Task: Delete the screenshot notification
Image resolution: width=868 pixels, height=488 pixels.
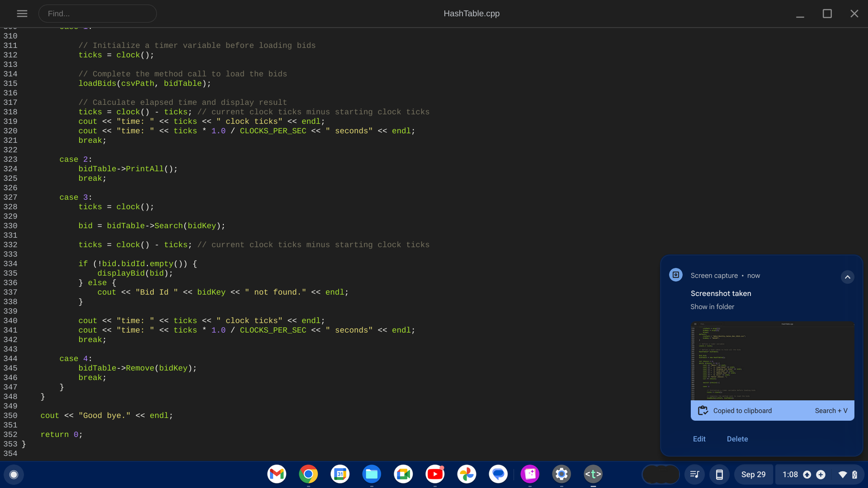Action: pos(737,439)
